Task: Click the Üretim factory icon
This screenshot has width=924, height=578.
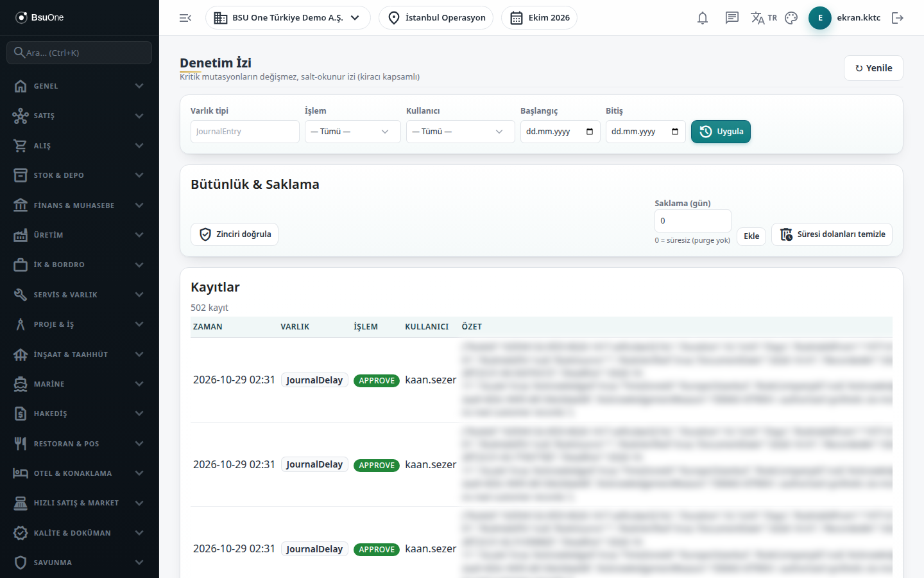Action: (x=21, y=235)
